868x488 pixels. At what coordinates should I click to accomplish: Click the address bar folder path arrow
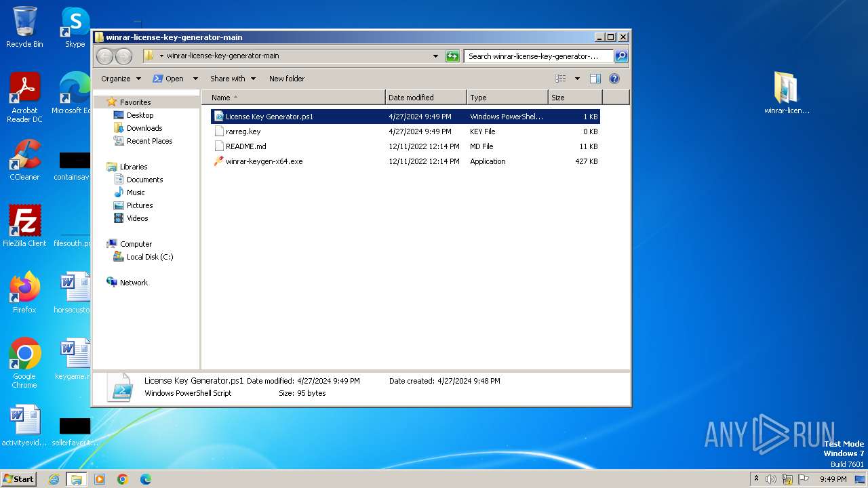tap(161, 56)
